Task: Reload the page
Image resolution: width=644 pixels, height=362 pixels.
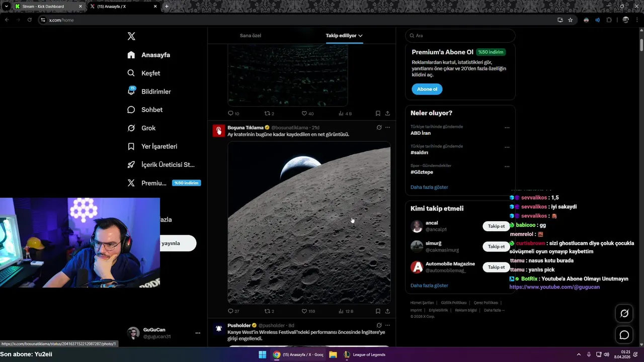Action: 30,20
